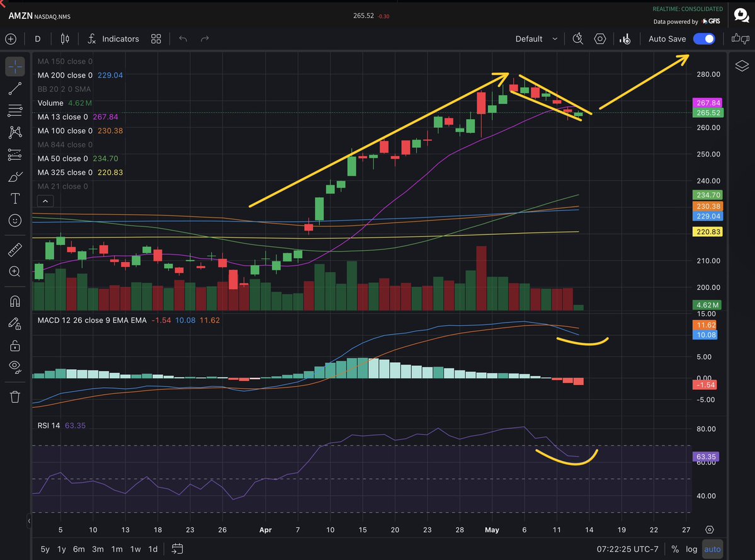Select the MA 50 close legend
The height and width of the screenshot is (560, 755).
[x=77, y=158]
